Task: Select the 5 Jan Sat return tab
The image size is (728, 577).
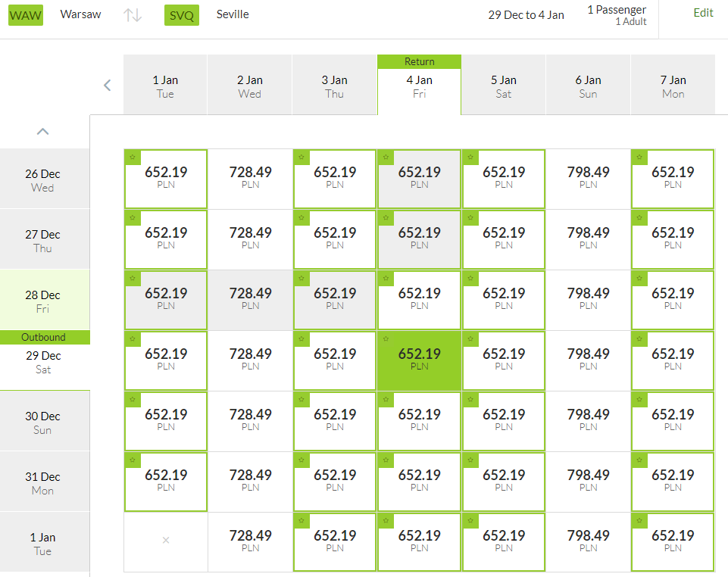Action: tap(504, 85)
